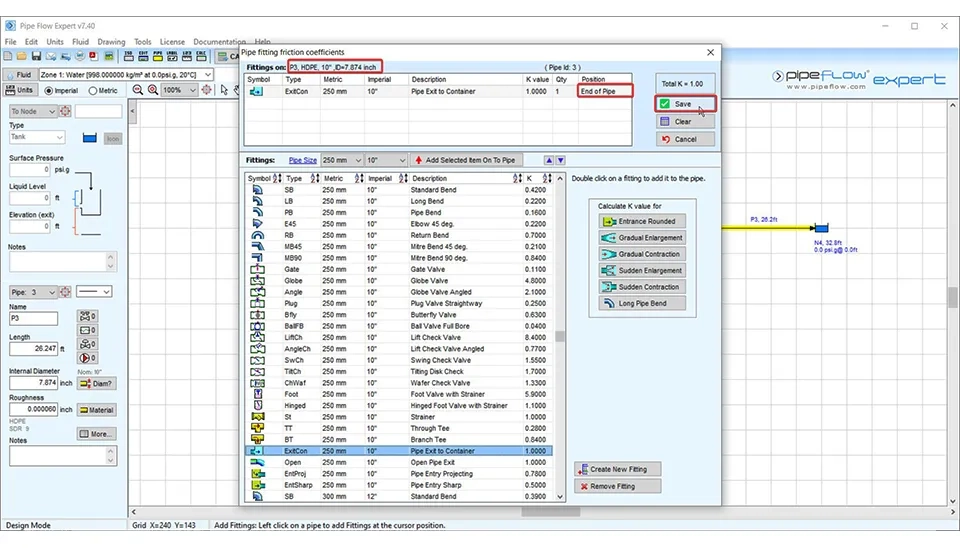Click the fittings list vertical scrollbar

point(559,336)
